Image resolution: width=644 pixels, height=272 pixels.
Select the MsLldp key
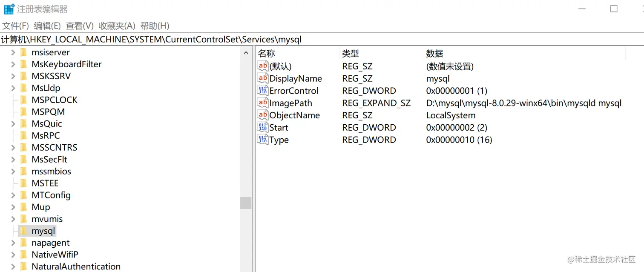pyautogui.click(x=46, y=88)
